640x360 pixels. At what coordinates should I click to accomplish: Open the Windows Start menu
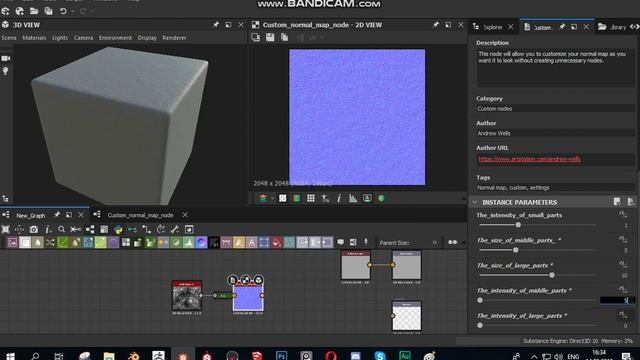(10, 356)
